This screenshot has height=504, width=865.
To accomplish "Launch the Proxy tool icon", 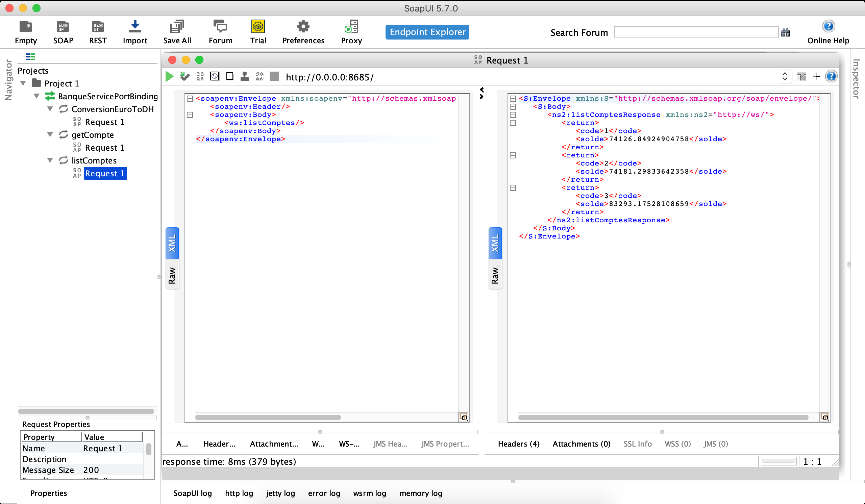I will (351, 32).
